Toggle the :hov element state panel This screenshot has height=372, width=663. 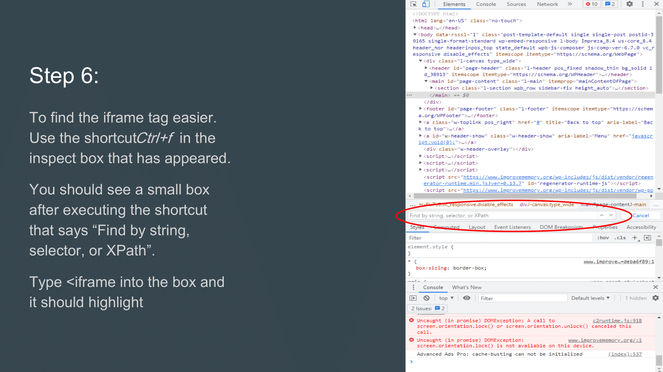[603, 238]
